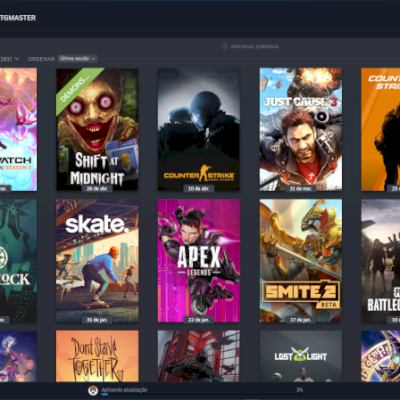
Task: Click the 26 de abr. date label
Action: (x=97, y=188)
